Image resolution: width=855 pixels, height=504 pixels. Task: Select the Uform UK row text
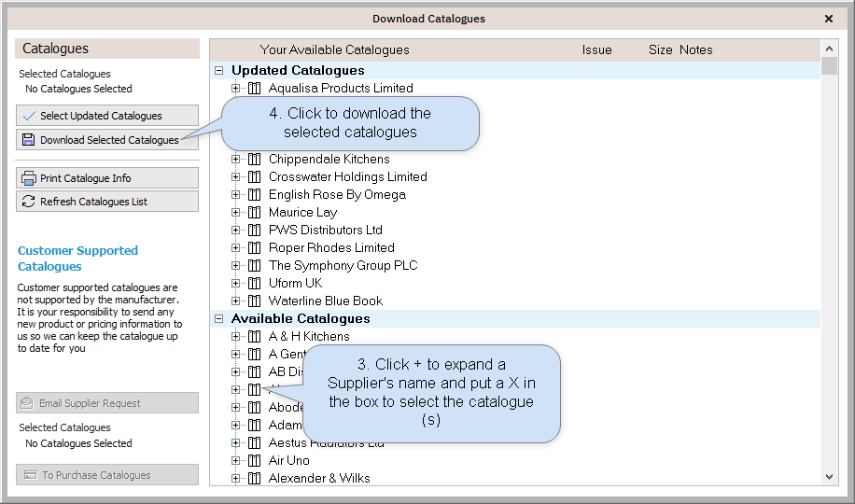(x=295, y=283)
